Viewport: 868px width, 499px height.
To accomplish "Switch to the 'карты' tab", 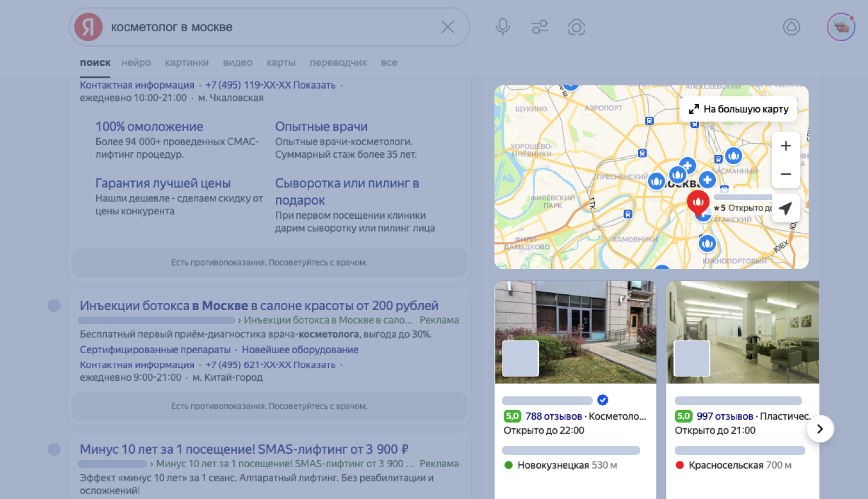I will pyautogui.click(x=281, y=63).
